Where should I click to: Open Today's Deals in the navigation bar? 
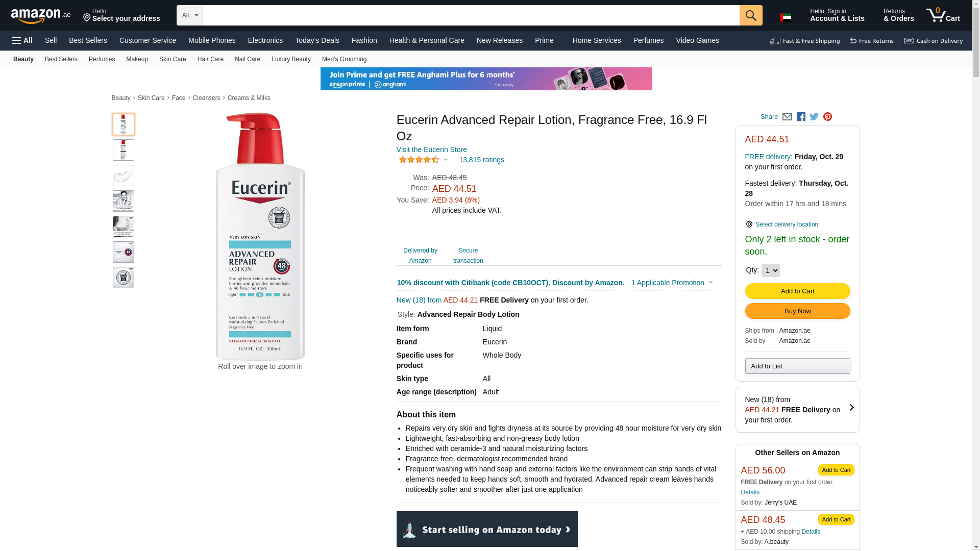click(317, 40)
